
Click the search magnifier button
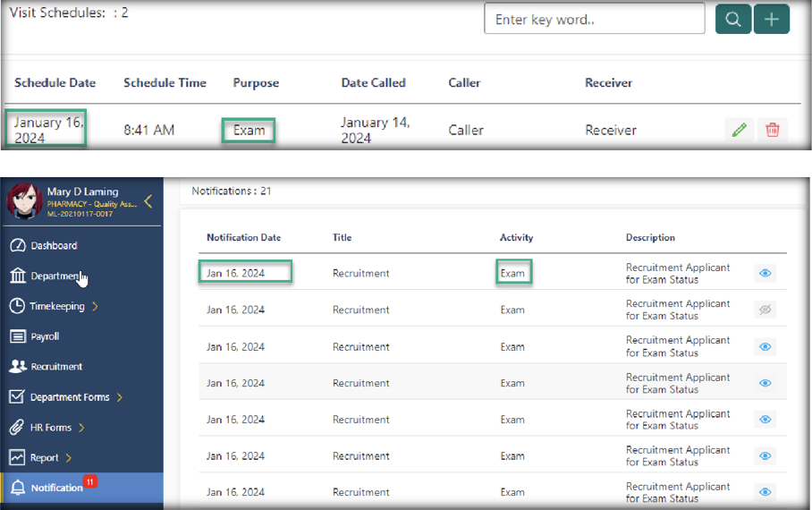732,19
